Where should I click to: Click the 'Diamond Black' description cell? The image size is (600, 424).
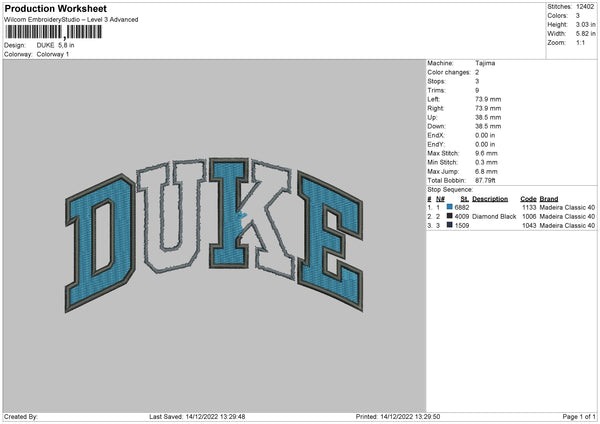click(494, 217)
